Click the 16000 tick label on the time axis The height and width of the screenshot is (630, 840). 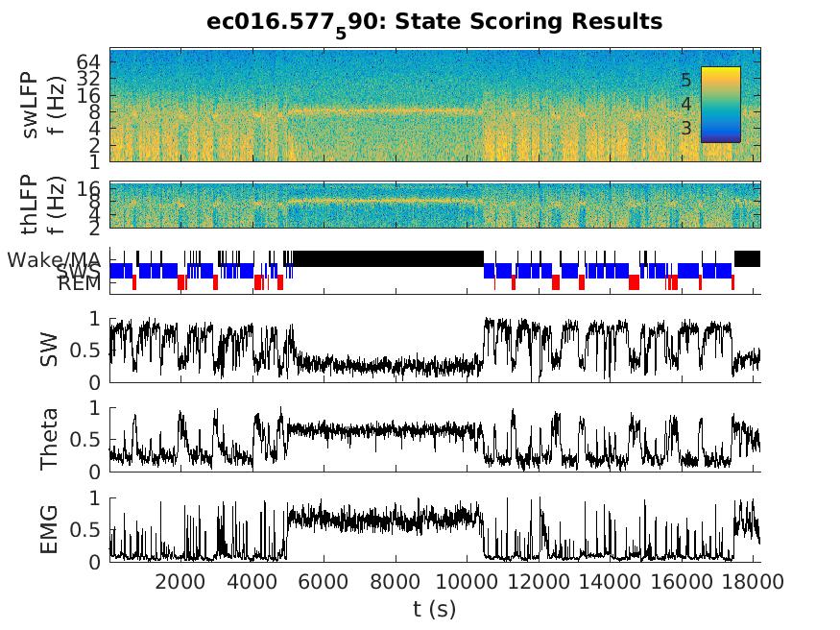point(682,581)
